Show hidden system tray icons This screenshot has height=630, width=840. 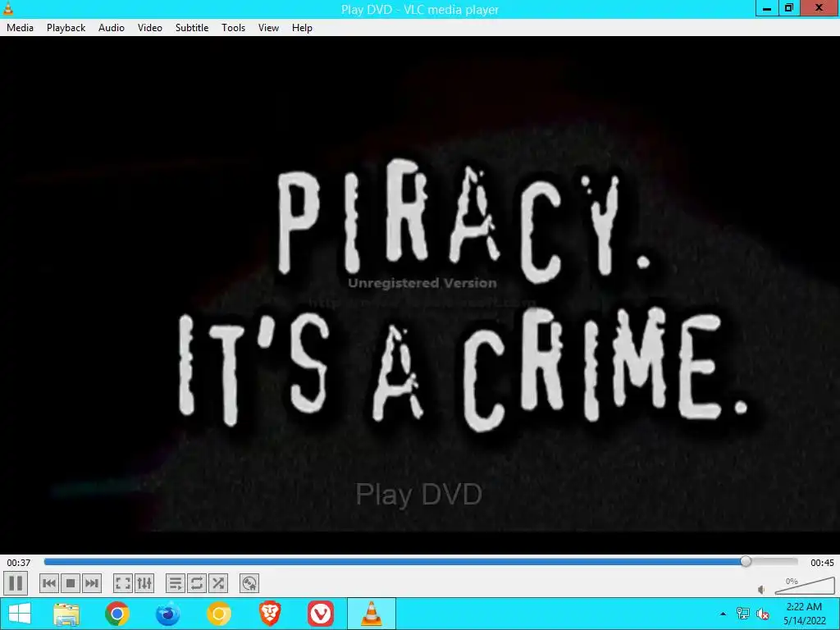click(724, 614)
